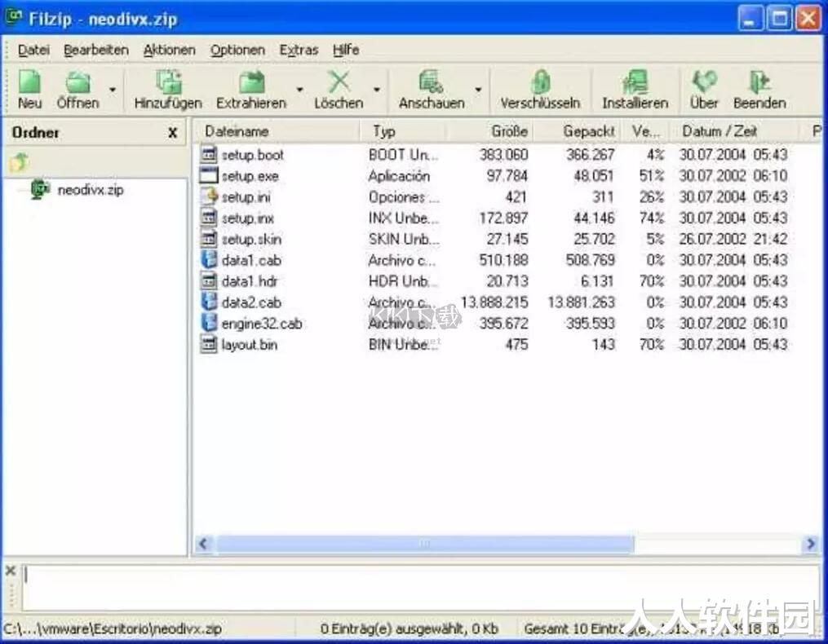
Task: Sort by the Ve... ratio column header
Action: pyautogui.click(x=645, y=131)
